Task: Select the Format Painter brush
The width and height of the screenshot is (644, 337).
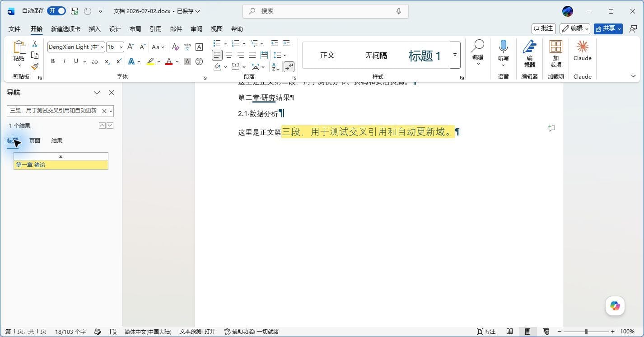Action: pos(35,66)
